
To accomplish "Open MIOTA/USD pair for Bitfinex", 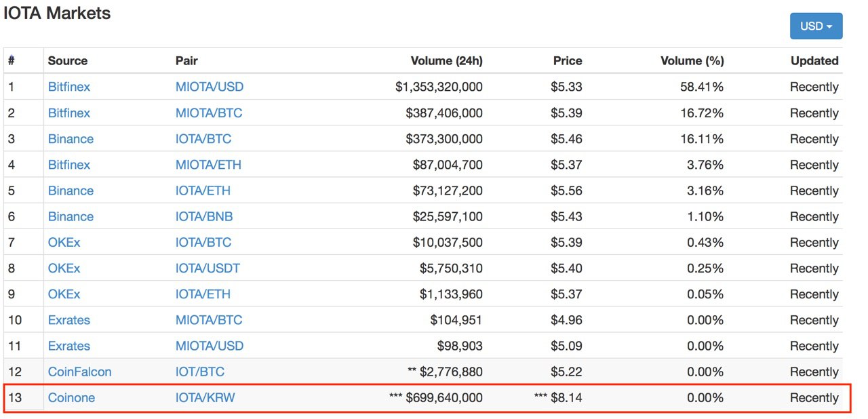I will (x=210, y=87).
